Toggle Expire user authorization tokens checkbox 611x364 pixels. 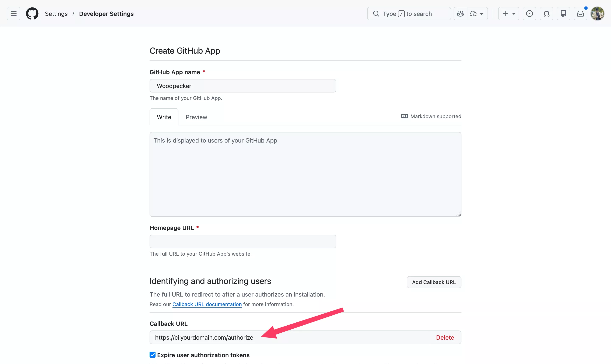[x=152, y=355]
